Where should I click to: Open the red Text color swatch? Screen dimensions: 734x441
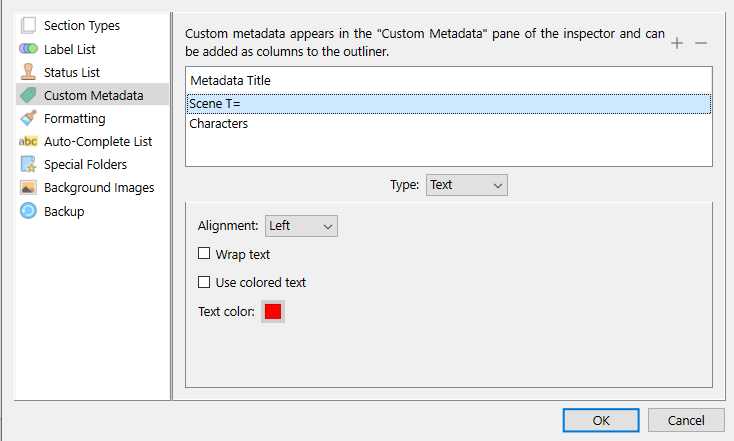(273, 311)
